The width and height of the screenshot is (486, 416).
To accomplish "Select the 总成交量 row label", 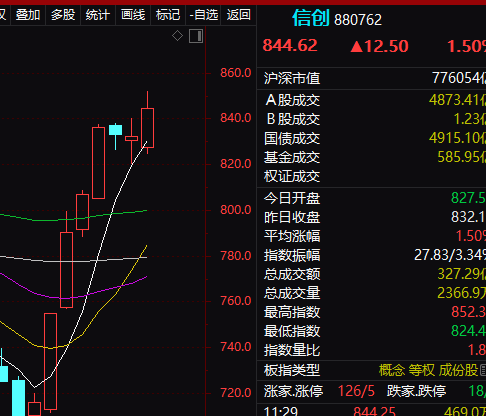I will pos(292,293).
